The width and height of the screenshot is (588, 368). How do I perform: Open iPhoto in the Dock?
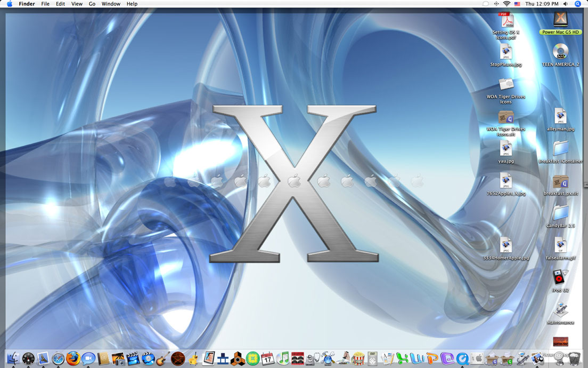pos(118,358)
